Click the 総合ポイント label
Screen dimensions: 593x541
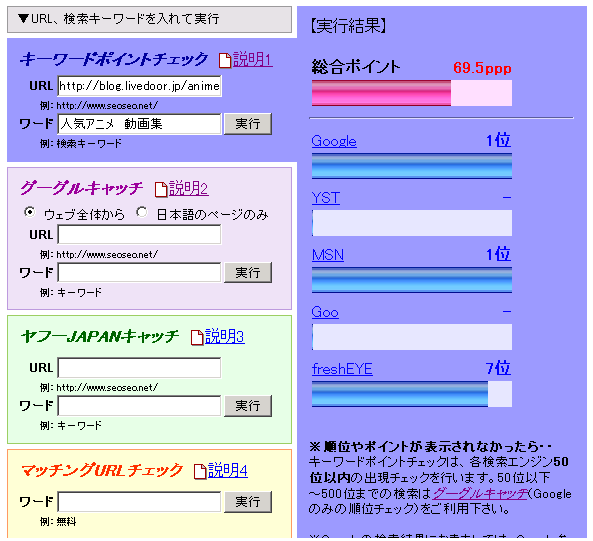[x=356, y=67]
